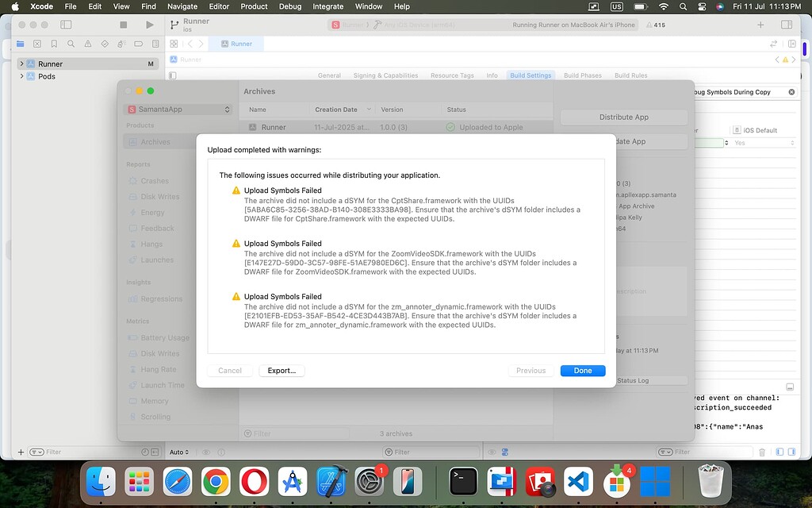Open the navigator filter options dropdown

(x=36, y=452)
